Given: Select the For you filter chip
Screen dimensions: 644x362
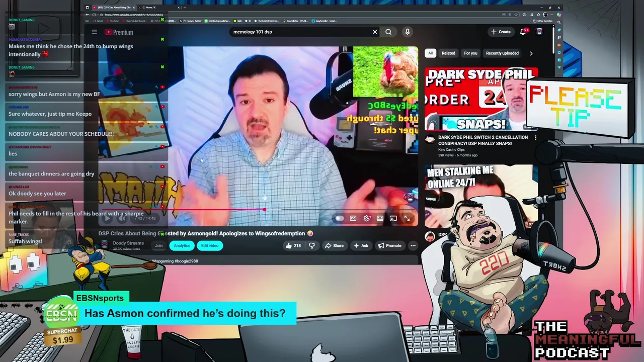Looking at the screenshot, I should coord(470,53).
